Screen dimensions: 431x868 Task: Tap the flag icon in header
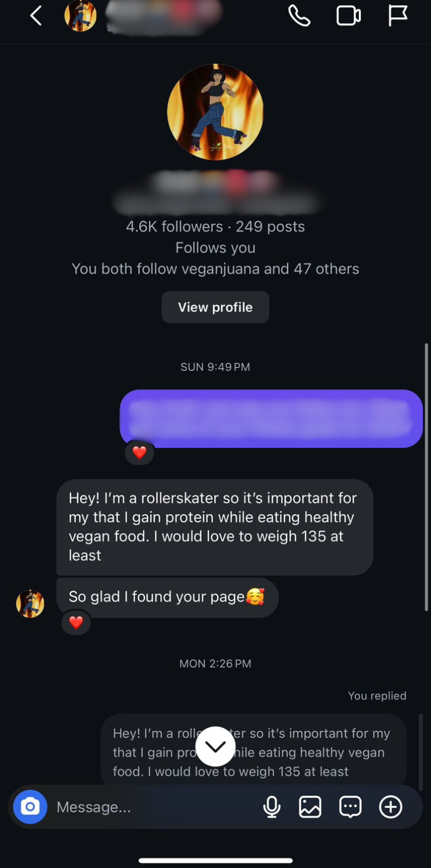[x=397, y=16]
